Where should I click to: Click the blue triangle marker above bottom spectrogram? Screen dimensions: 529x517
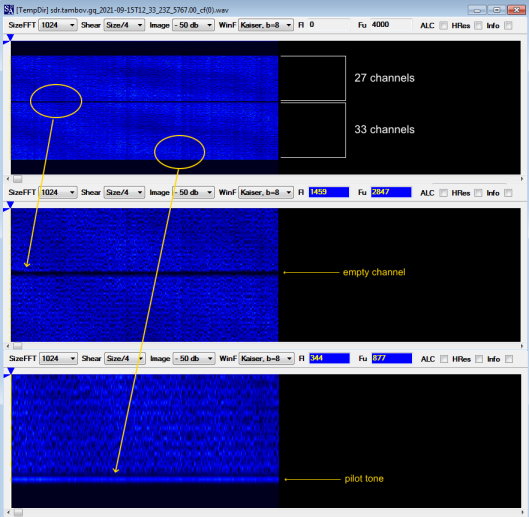(x=10, y=371)
